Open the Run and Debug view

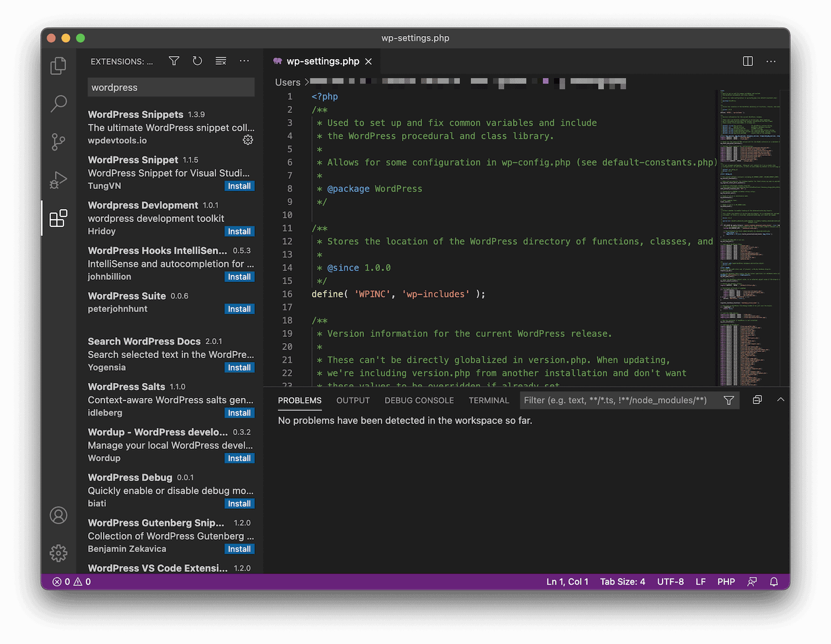58,180
